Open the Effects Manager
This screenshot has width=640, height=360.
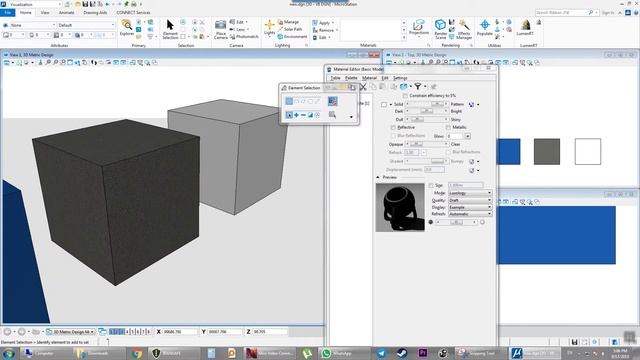[x=464, y=29]
